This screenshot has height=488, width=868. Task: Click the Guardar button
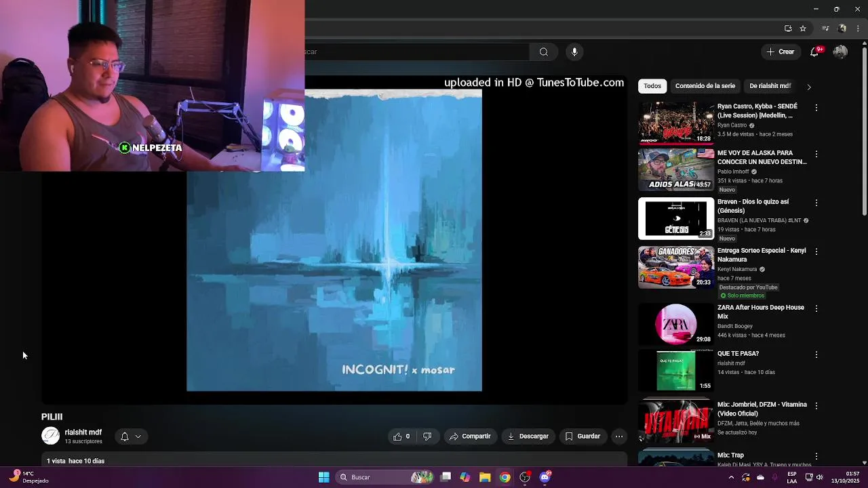click(583, 436)
